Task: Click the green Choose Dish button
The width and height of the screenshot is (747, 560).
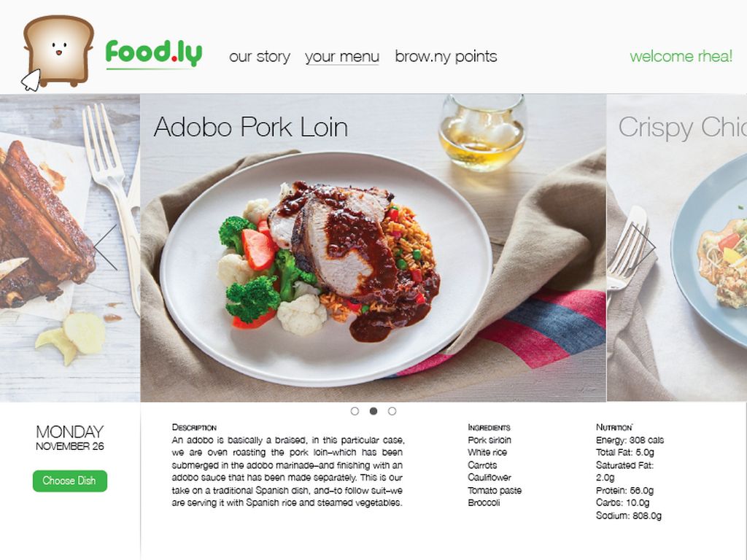Action: tap(70, 481)
